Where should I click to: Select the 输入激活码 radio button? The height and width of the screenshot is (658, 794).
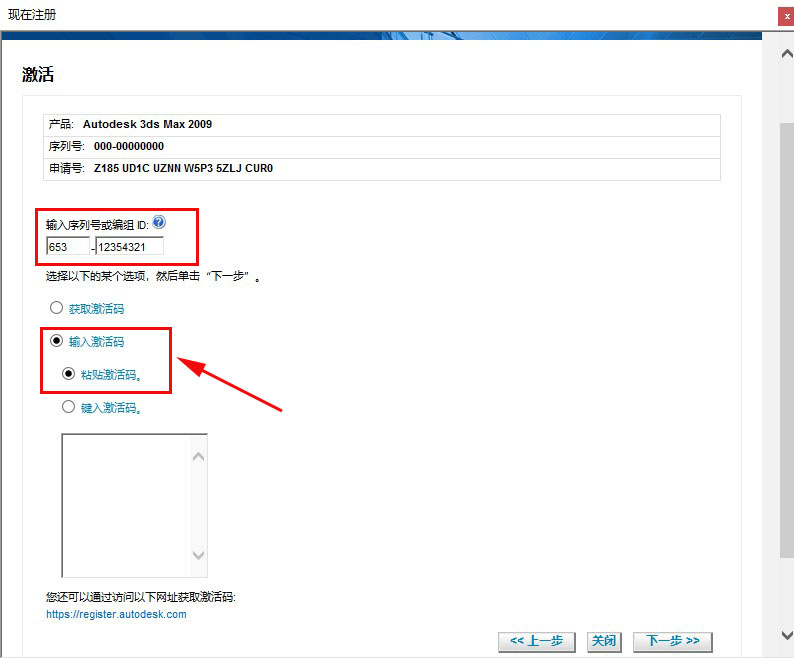point(56,340)
